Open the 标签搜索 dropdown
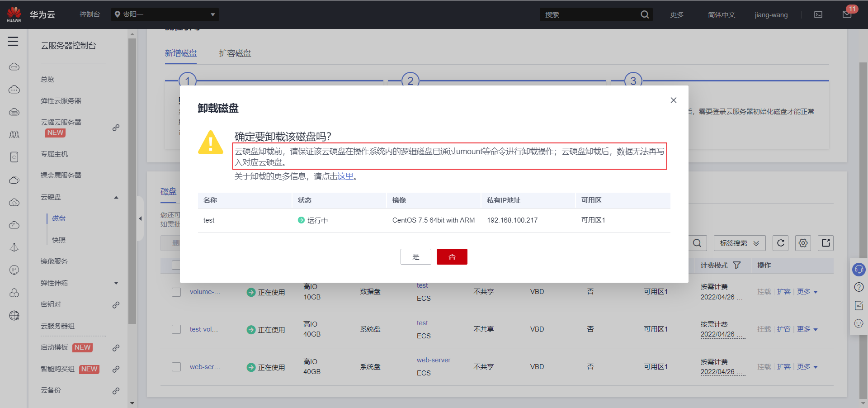The height and width of the screenshot is (408, 868). (x=740, y=243)
